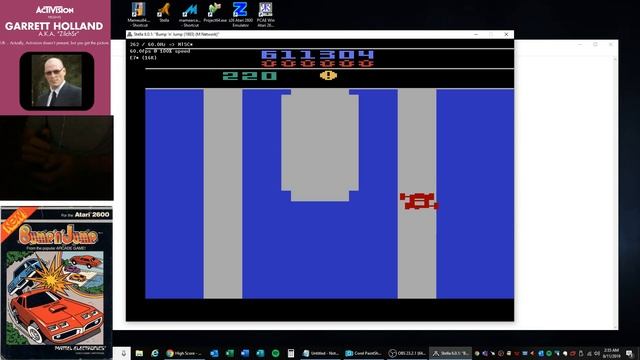Screen dimensions: 640x360
Task: Open the taskbar clock and date
Action: point(611,353)
